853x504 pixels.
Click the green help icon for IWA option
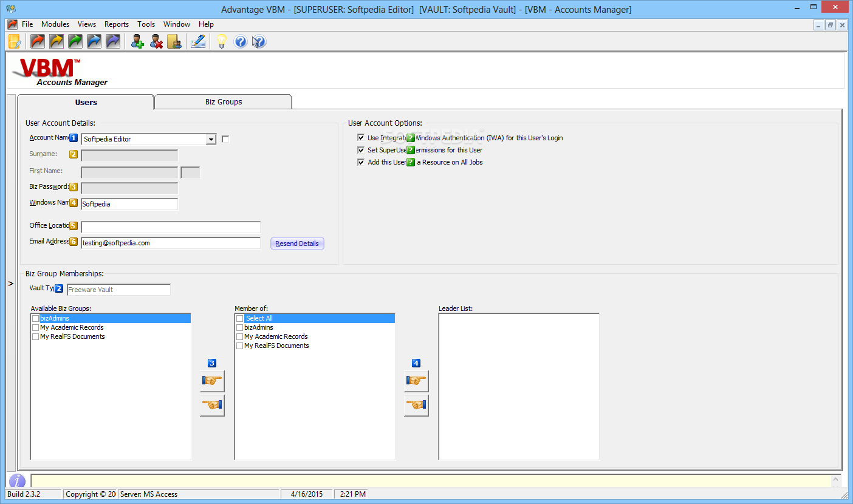pyautogui.click(x=411, y=138)
